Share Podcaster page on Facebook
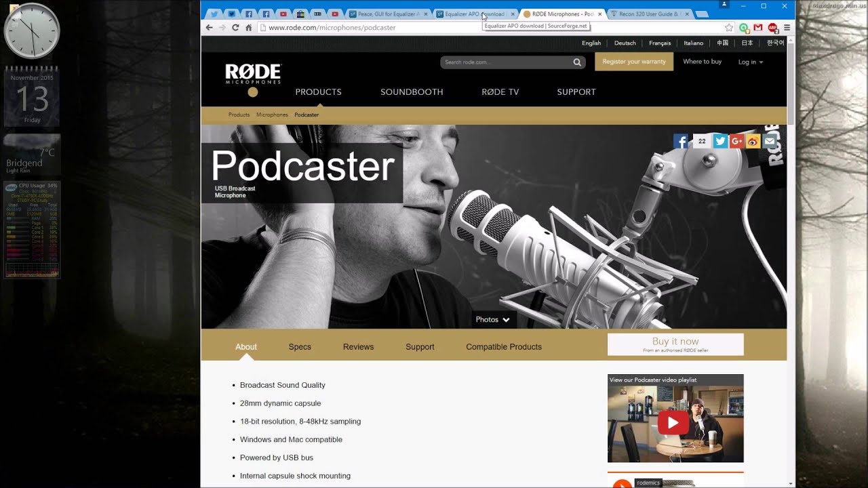 coord(681,141)
